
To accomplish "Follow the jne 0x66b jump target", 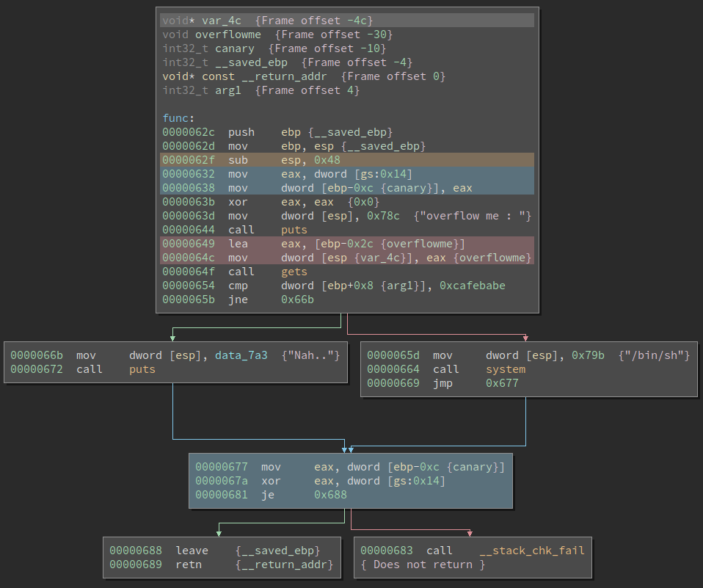I will point(296,300).
